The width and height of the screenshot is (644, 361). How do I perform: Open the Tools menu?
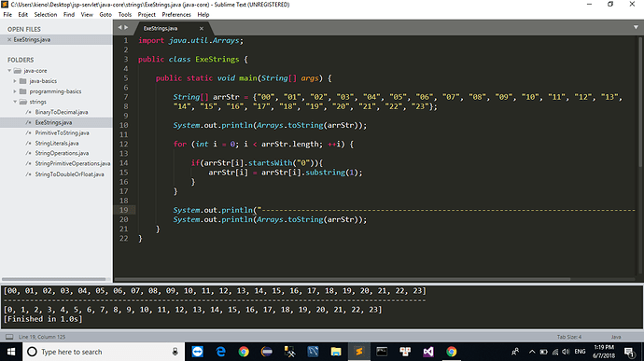pos(125,14)
